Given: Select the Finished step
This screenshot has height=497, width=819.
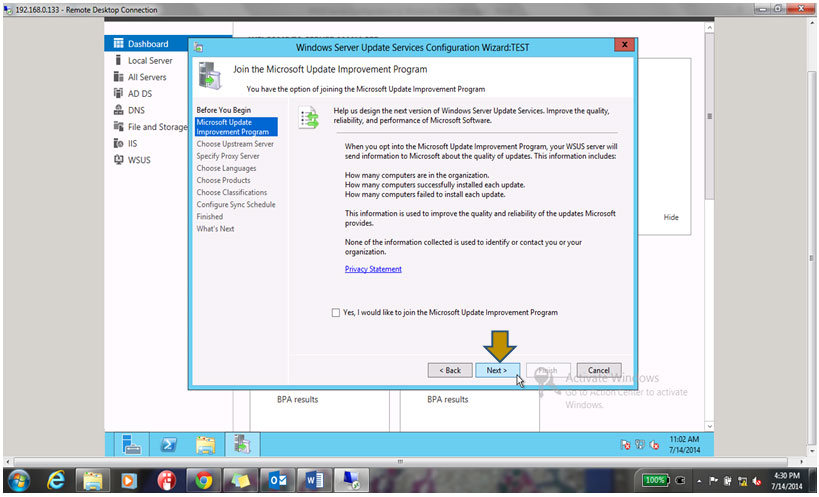Looking at the screenshot, I should [209, 217].
